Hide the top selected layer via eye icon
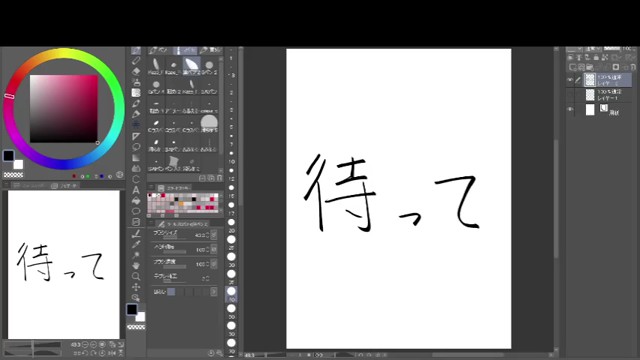Viewport: 640px width, 360px height. point(570,80)
